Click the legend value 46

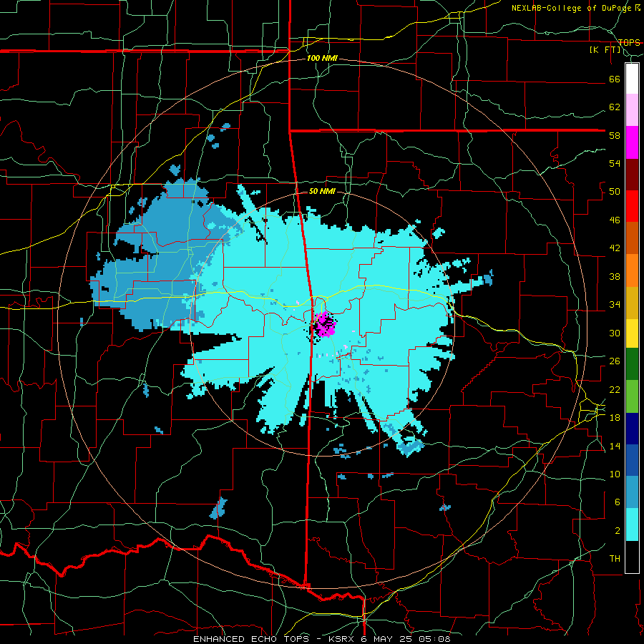tap(615, 220)
